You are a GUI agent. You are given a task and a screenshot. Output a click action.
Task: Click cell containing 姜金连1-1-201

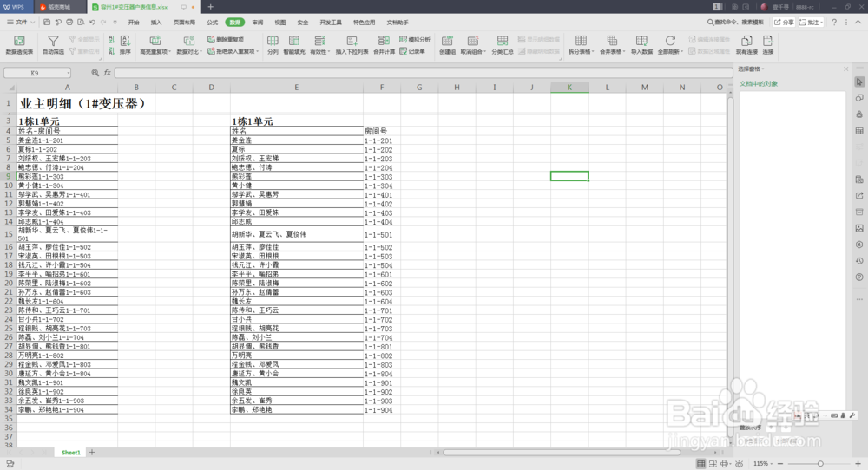point(67,140)
